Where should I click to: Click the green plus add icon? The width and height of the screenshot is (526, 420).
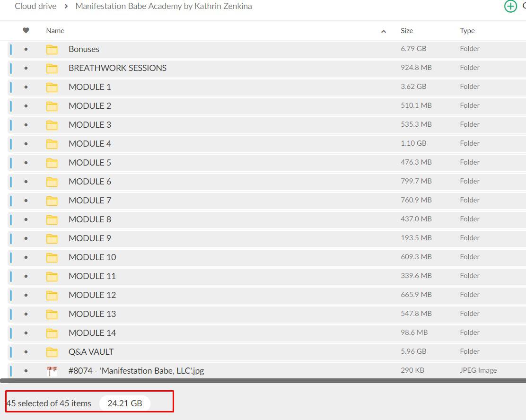coord(510,6)
